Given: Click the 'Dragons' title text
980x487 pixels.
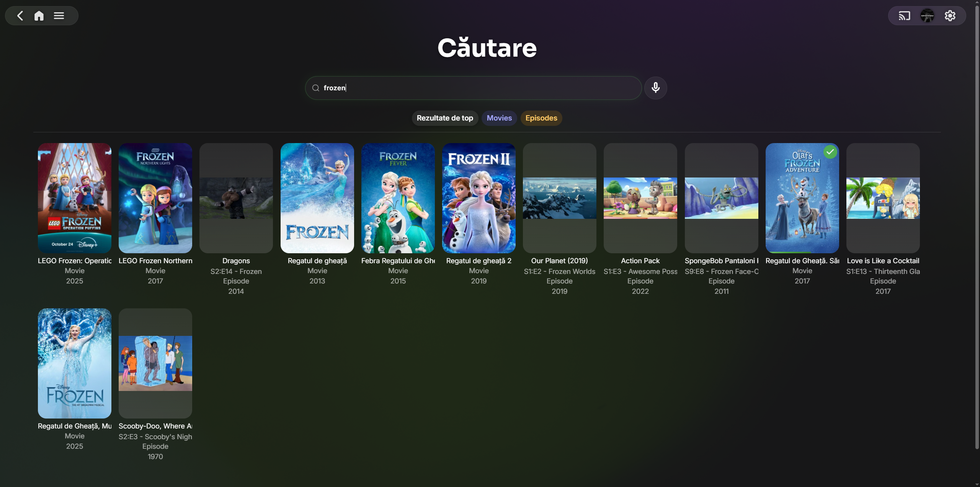Looking at the screenshot, I should pos(236,261).
